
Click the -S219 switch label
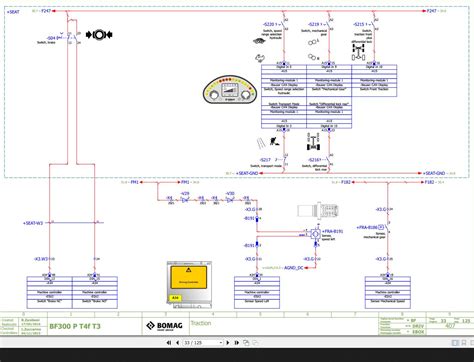tap(314, 24)
